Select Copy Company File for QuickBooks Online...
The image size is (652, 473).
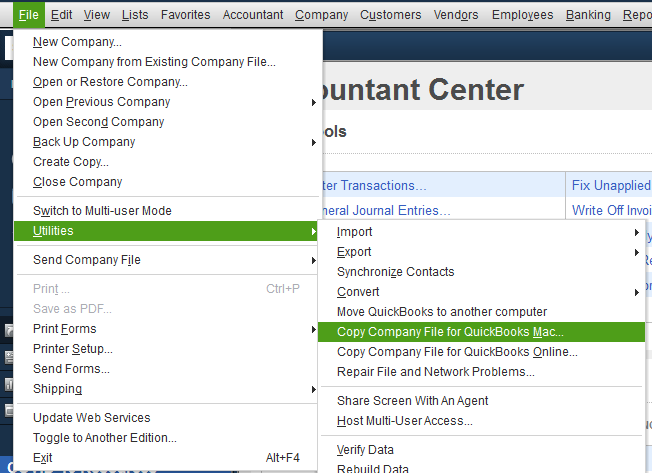[481, 352]
